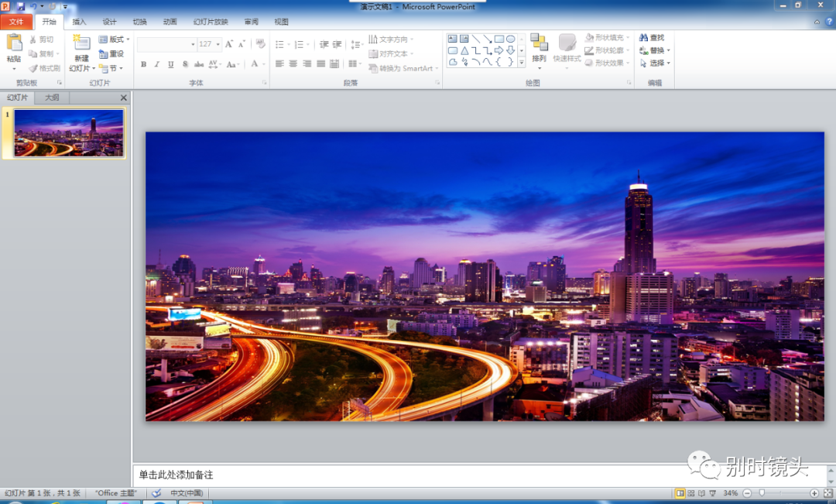This screenshot has height=504, width=836.
Task: Close the slides pane with X
Action: [124, 98]
